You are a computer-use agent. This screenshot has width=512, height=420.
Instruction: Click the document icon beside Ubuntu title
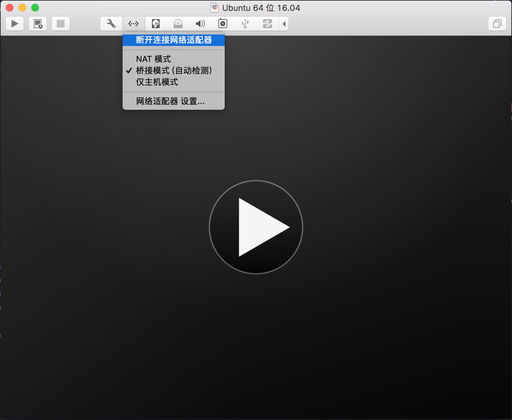[x=215, y=8]
